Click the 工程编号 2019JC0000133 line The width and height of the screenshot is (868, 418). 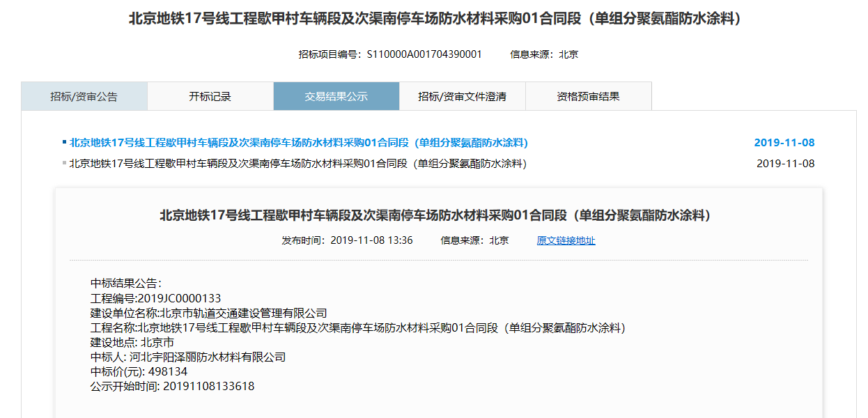[x=155, y=298]
